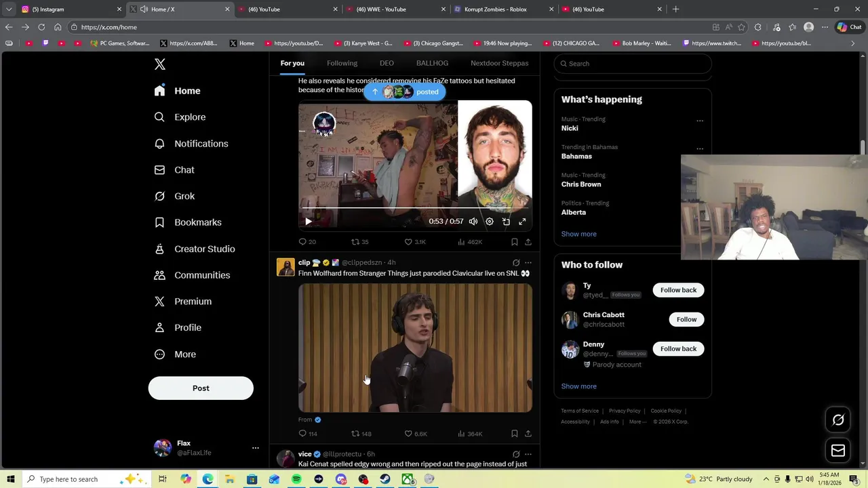This screenshot has width=868, height=488.
Task: Open Spotify from the taskbar
Action: (x=296, y=479)
